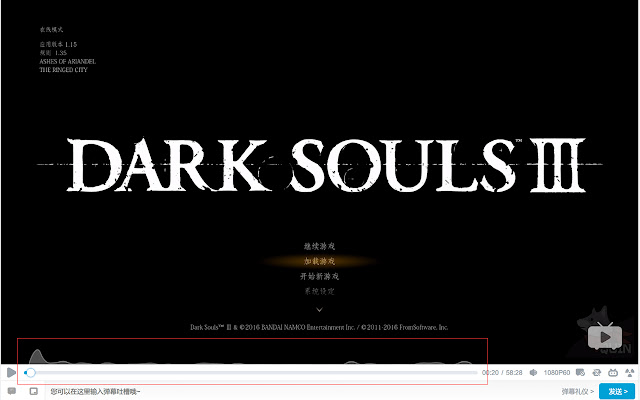Screen dimensions: 640x400
Task: Click the 00:20 / 58:28 time display
Action: pyautogui.click(x=502, y=373)
